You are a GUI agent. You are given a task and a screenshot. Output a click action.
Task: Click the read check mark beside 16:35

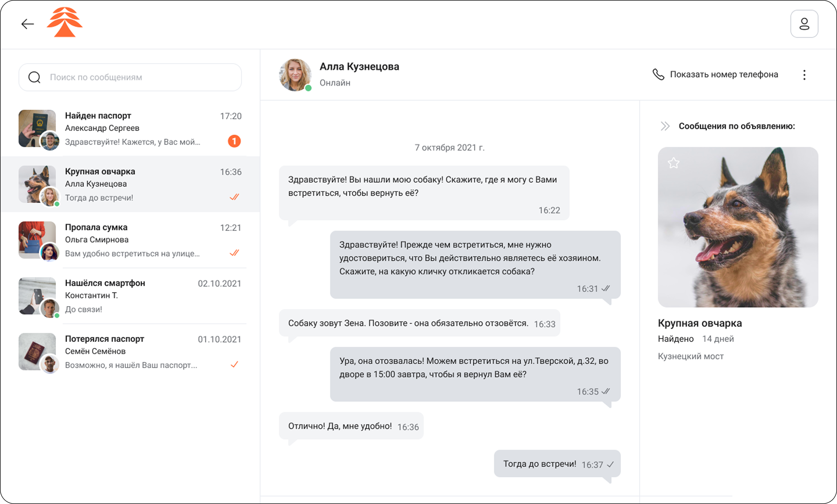(606, 392)
